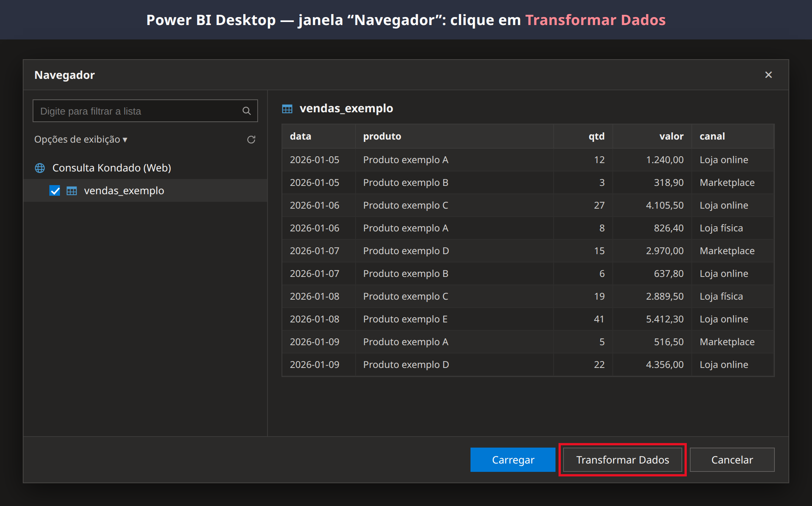Click the 'qtd' column header
The width and height of the screenshot is (812, 506).
tap(583, 136)
